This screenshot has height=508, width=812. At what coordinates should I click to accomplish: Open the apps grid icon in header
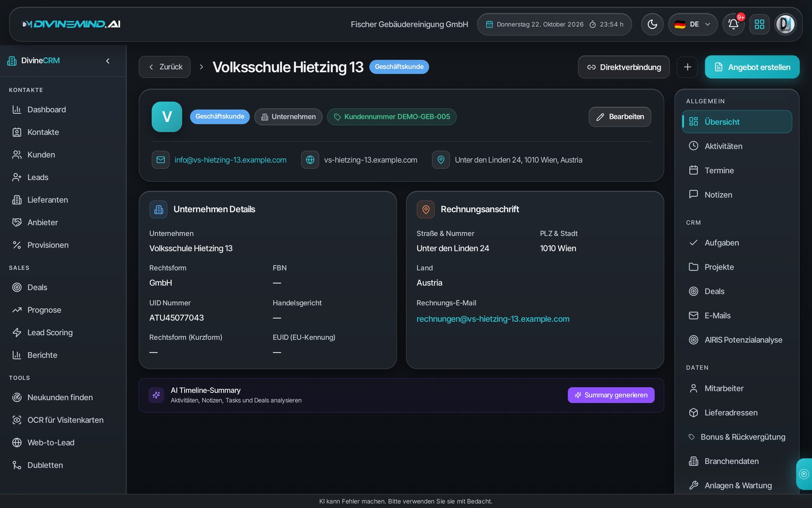point(759,24)
